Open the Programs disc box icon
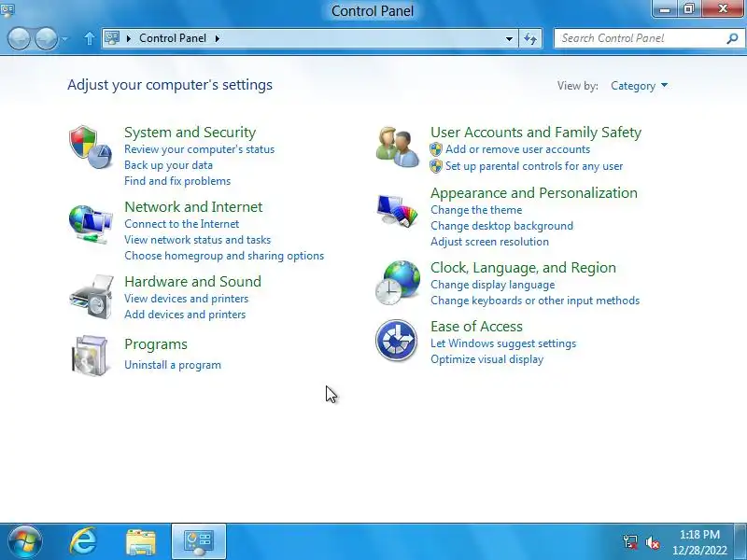The image size is (747, 560). point(90,356)
